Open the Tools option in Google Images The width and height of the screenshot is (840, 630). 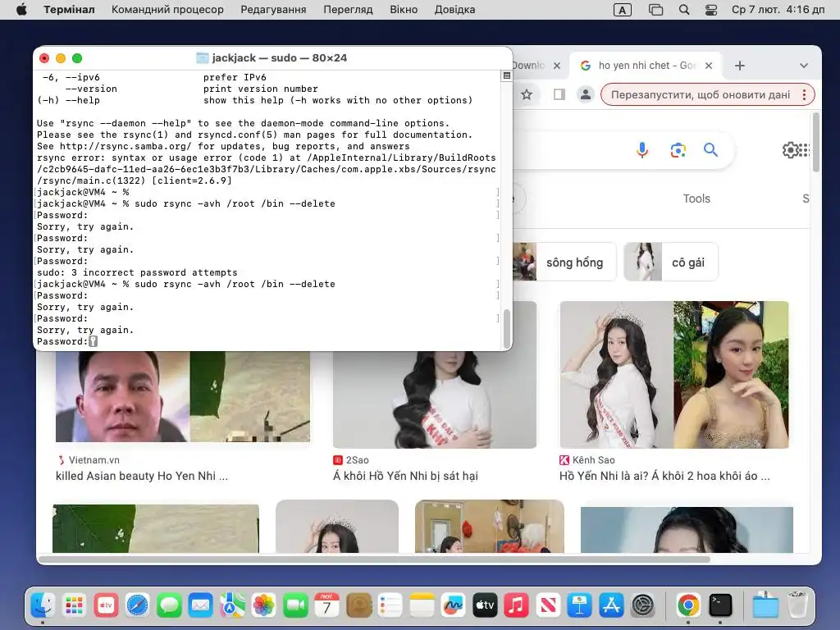click(x=696, y=199)
